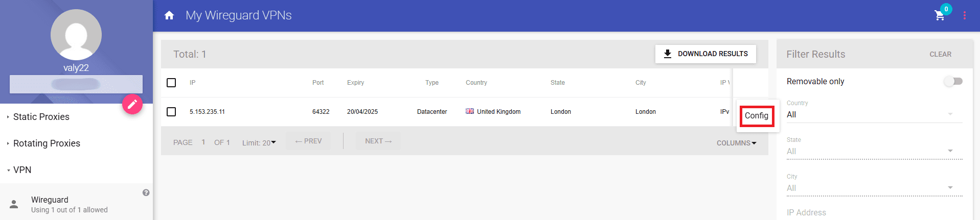Select the 5.153.235.11 row checkbox
The image size is (980, 220).
[171, 112]
